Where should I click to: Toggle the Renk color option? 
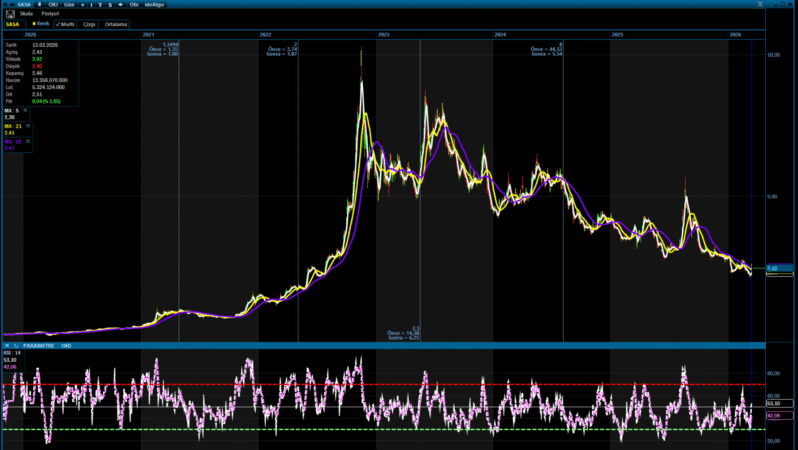(x=41, y=23)
